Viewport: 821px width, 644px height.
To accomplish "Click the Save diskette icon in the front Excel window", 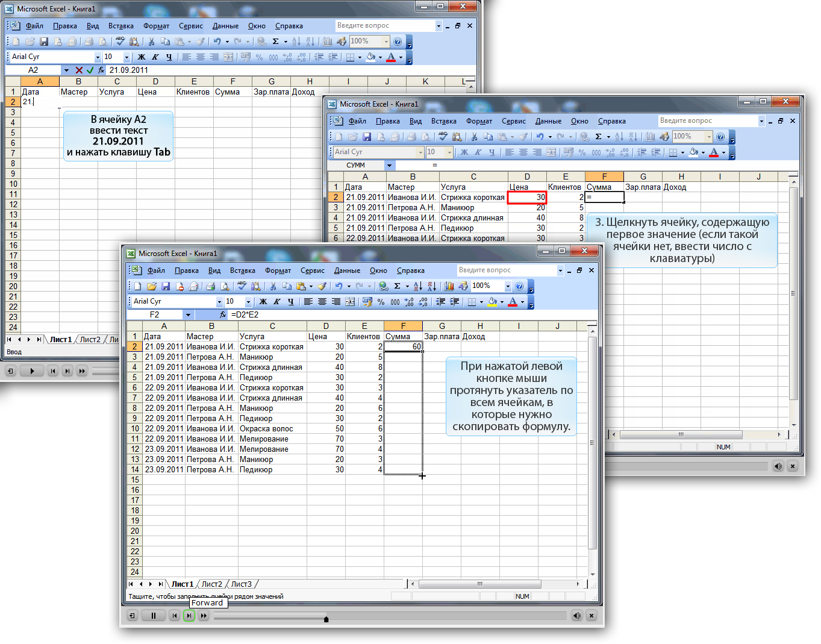I will 166,286.
